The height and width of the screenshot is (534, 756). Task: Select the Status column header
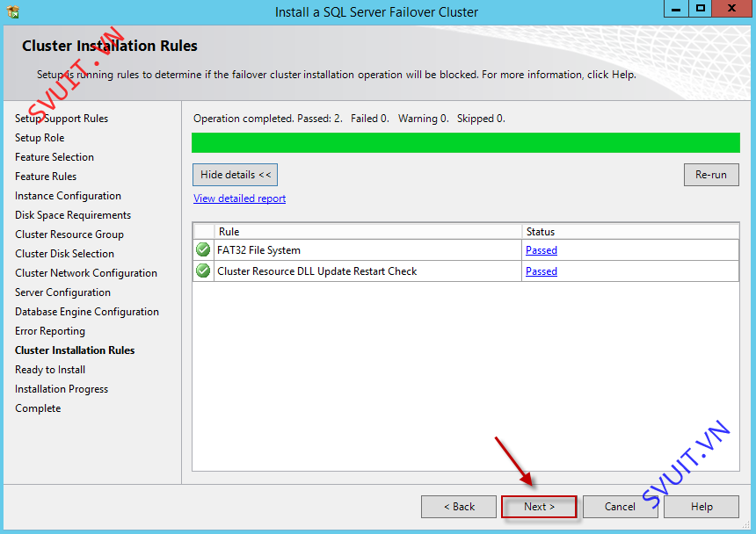point(630,232)
